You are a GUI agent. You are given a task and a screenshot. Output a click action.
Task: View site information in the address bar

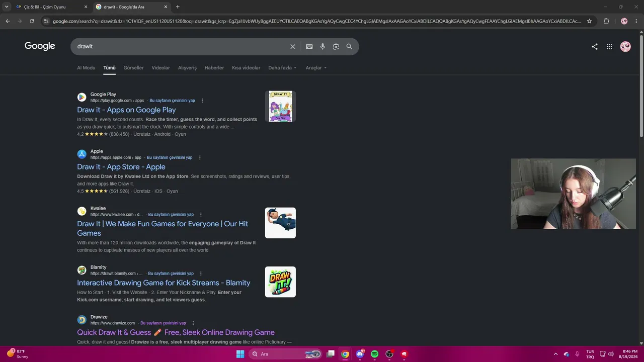(x=46, y=21)
